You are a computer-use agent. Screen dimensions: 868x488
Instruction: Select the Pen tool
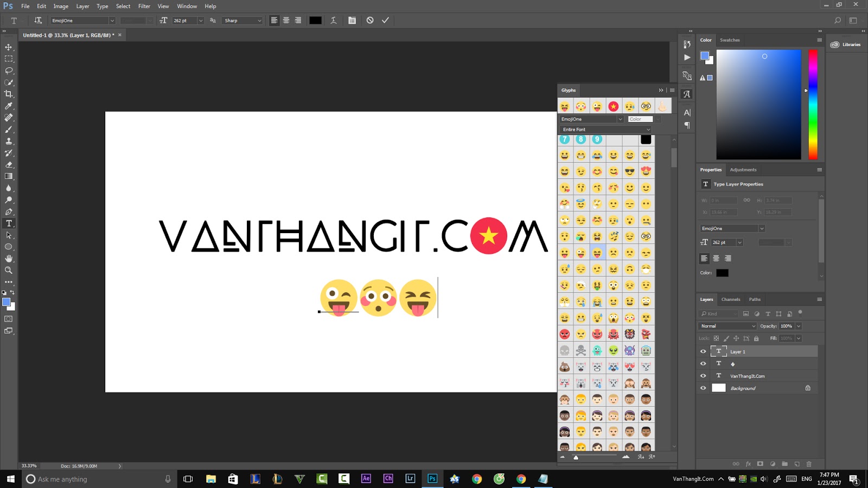(9, 211)
